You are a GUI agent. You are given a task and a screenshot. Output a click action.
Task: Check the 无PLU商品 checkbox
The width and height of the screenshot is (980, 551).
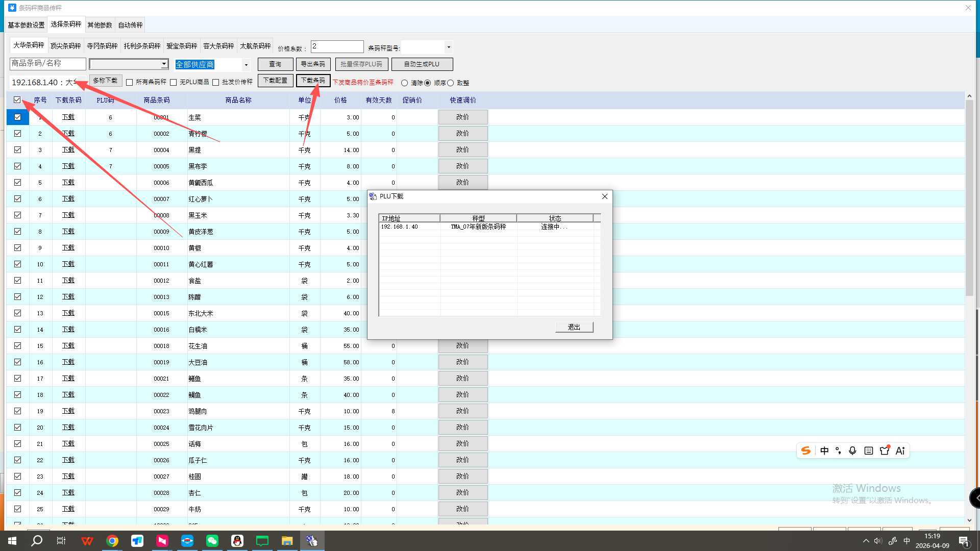(174, 83)
